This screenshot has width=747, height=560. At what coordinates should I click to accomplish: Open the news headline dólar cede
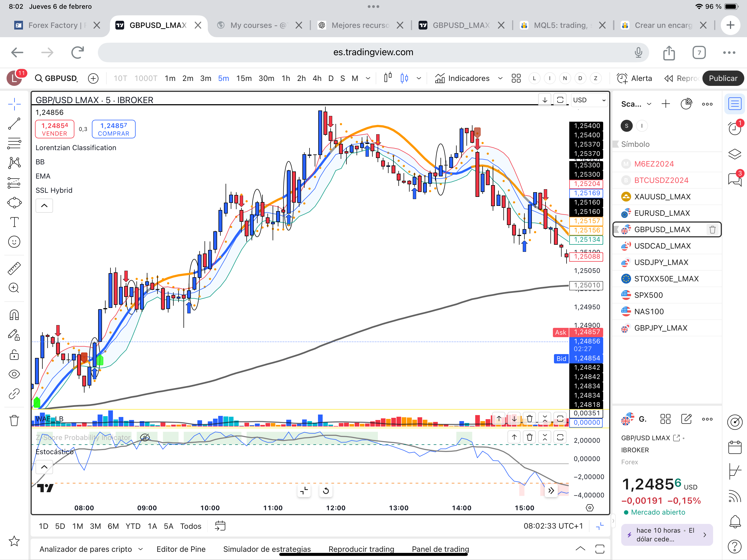(667, 535)
